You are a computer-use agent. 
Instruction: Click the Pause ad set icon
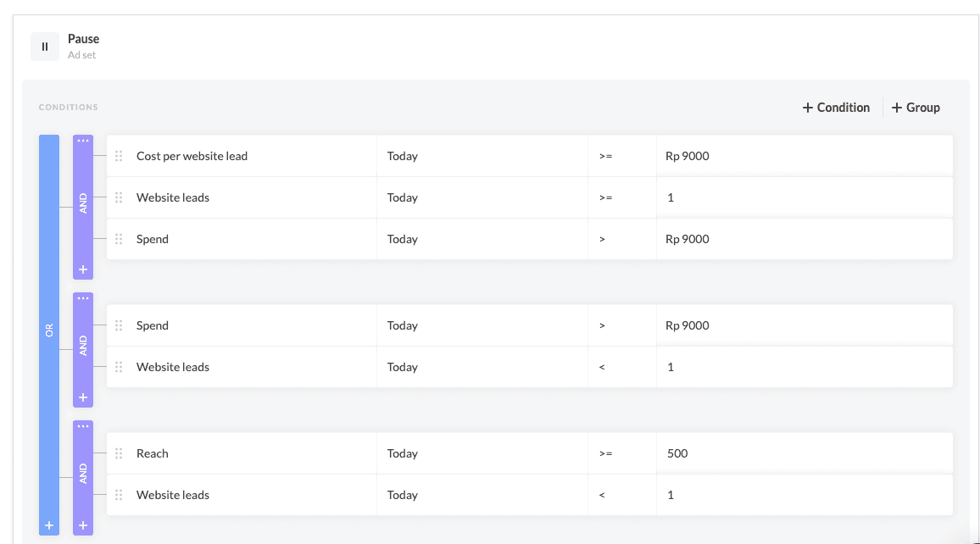pos(44,47)
